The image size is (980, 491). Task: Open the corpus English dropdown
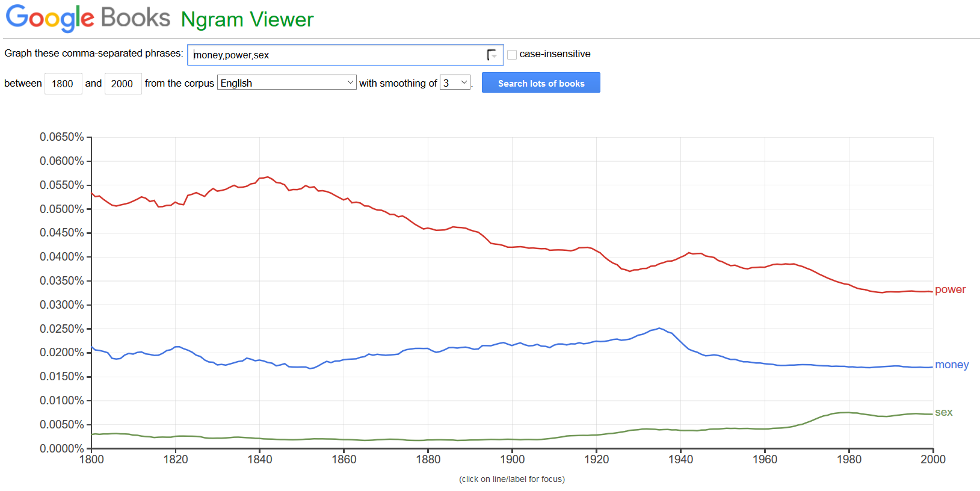(286, 83)
